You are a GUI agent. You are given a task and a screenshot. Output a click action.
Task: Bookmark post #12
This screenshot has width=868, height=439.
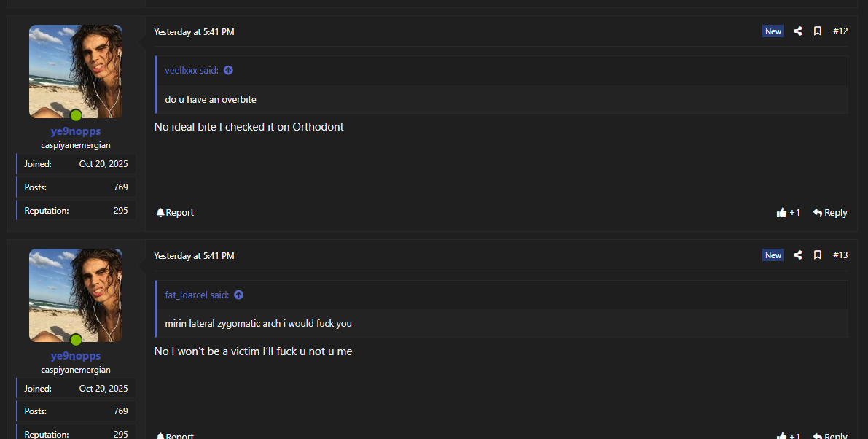(817, 31)
